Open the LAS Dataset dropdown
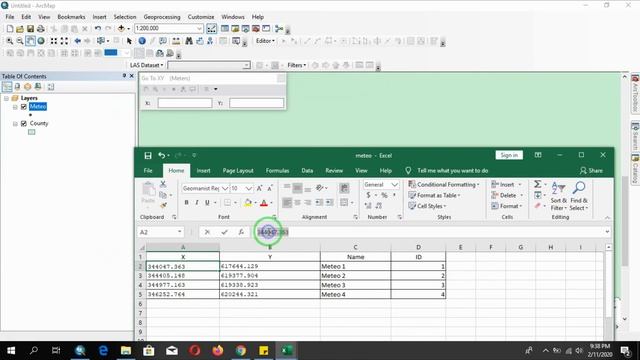This screenshot has height=360, width=640. click(147, 65)
